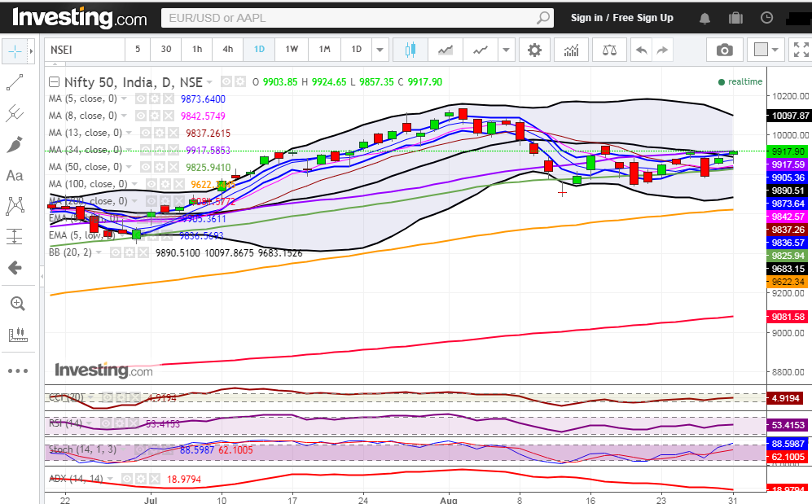Take a chart snapshot with camera
This screenshot has width=812, height=504.
tap(725, 50)
